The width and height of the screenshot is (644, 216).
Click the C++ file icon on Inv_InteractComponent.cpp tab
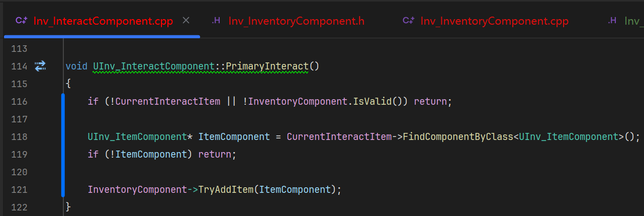(x=21, y=21)
